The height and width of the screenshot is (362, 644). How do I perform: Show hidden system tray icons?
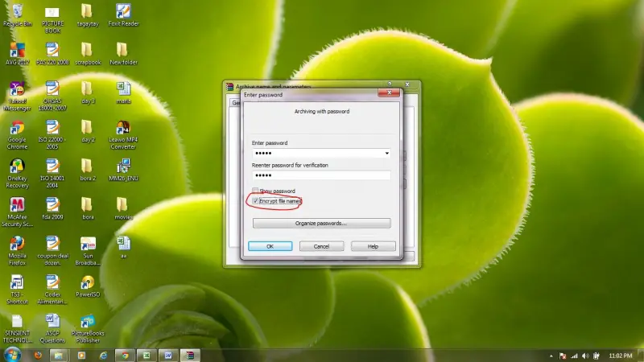(x=551, y=356)
